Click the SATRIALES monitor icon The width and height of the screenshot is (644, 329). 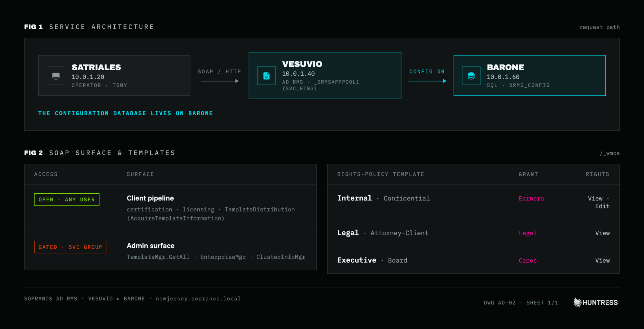[x=56, y=76]
